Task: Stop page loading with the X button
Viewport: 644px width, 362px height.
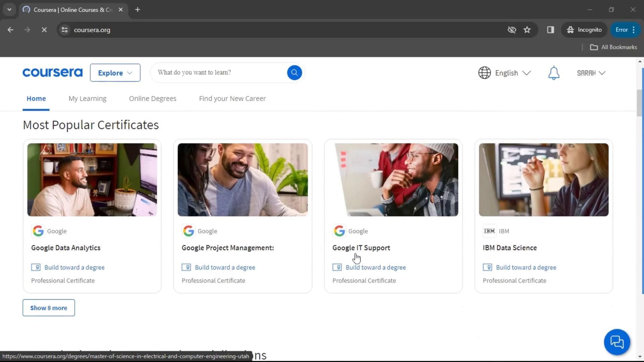Action: (44, 30)
